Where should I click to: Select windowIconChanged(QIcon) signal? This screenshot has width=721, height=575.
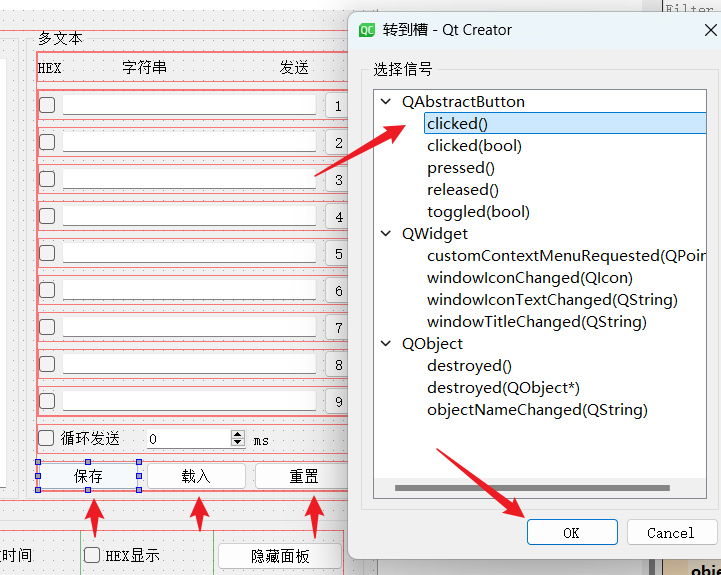click(530, 278)
